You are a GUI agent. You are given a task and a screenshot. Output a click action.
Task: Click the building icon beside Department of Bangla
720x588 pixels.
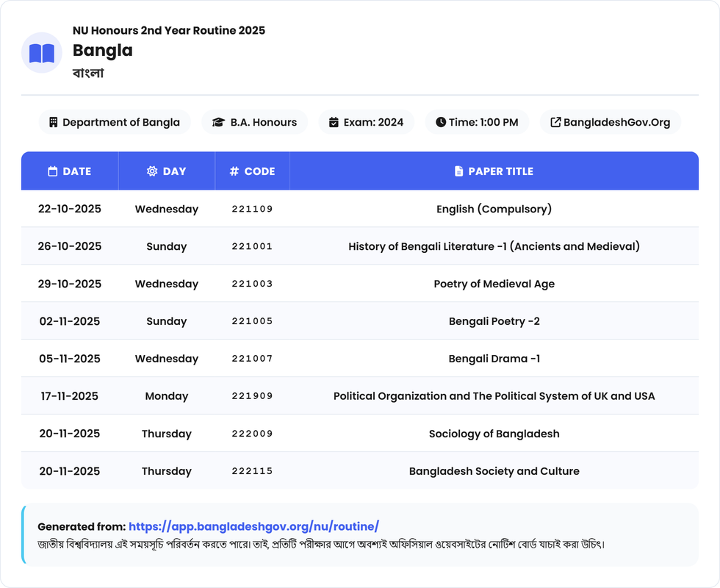tap(53, 122)
